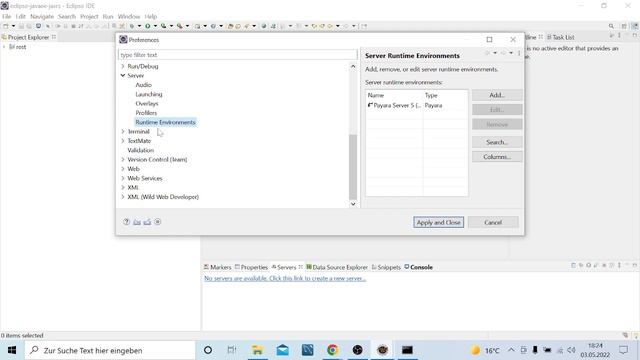Select the root project in Project Explorer

coord(17,47)
